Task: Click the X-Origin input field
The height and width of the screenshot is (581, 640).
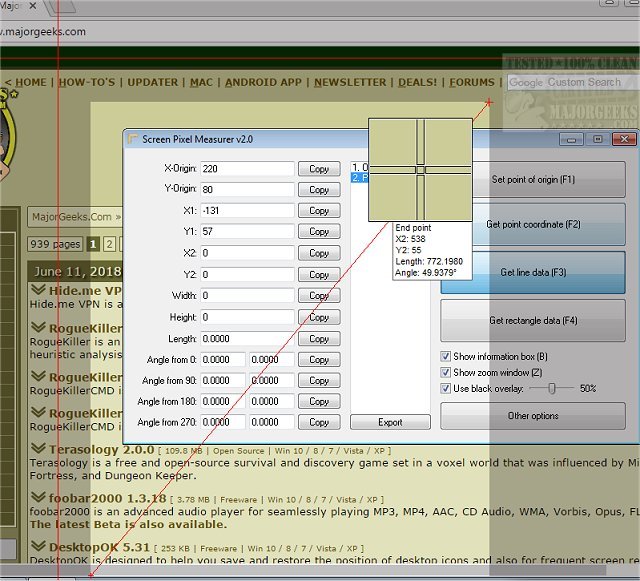Action: pos(247,169)
